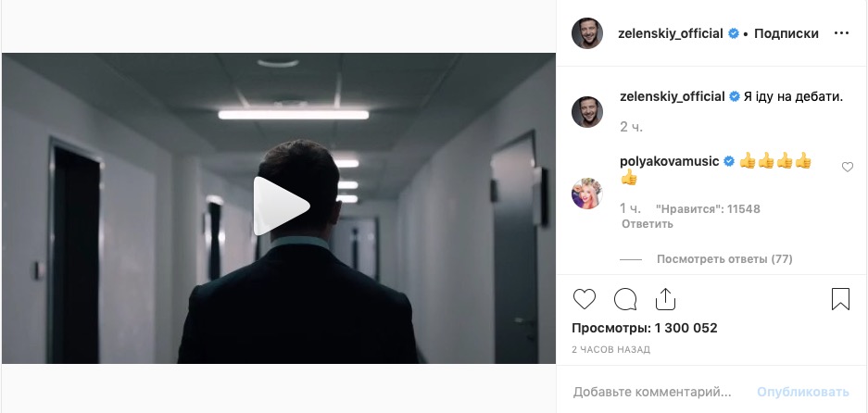This screenshot has width=868, height=413.
Task: View likes count 11548 on comment
Action: (708, 208)
